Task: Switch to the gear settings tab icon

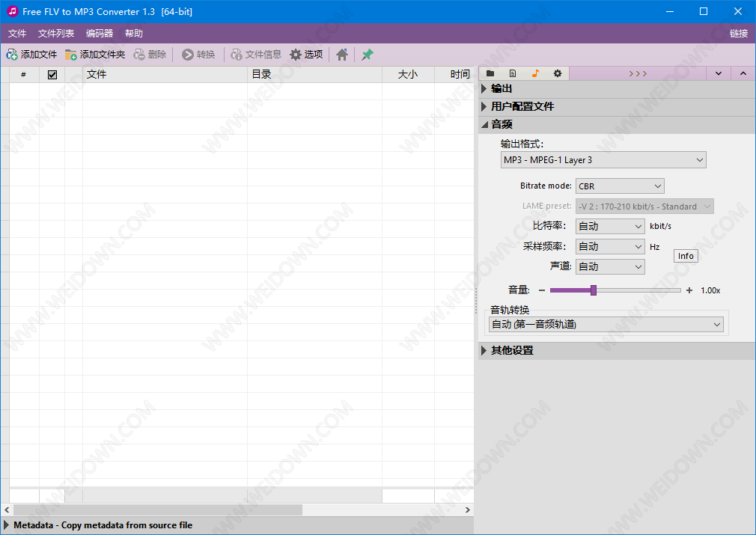Action: (558, 73)
